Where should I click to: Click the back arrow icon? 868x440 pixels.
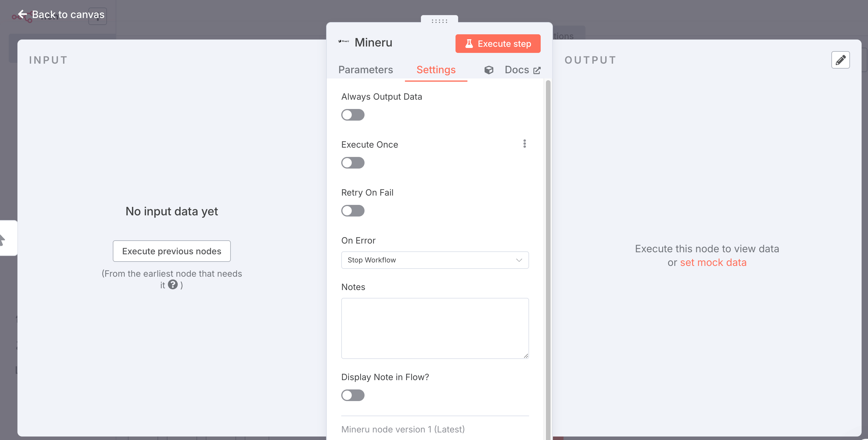(23, 14)
